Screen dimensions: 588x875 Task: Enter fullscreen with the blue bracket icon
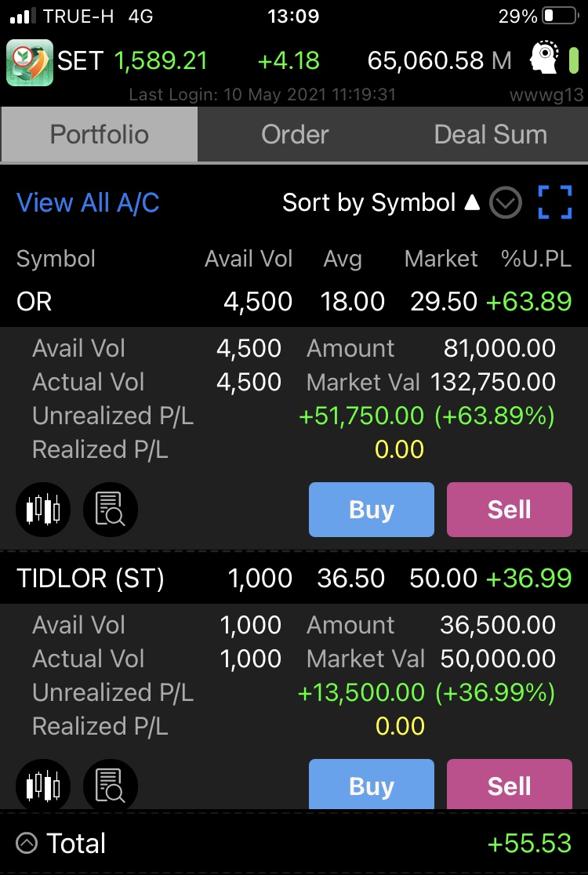point(554,202)
